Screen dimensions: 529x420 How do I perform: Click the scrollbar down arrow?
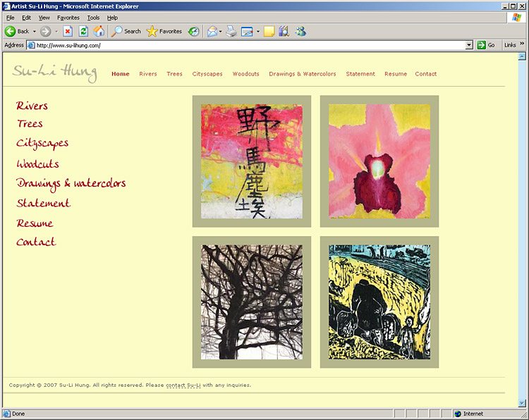point(522,403)
